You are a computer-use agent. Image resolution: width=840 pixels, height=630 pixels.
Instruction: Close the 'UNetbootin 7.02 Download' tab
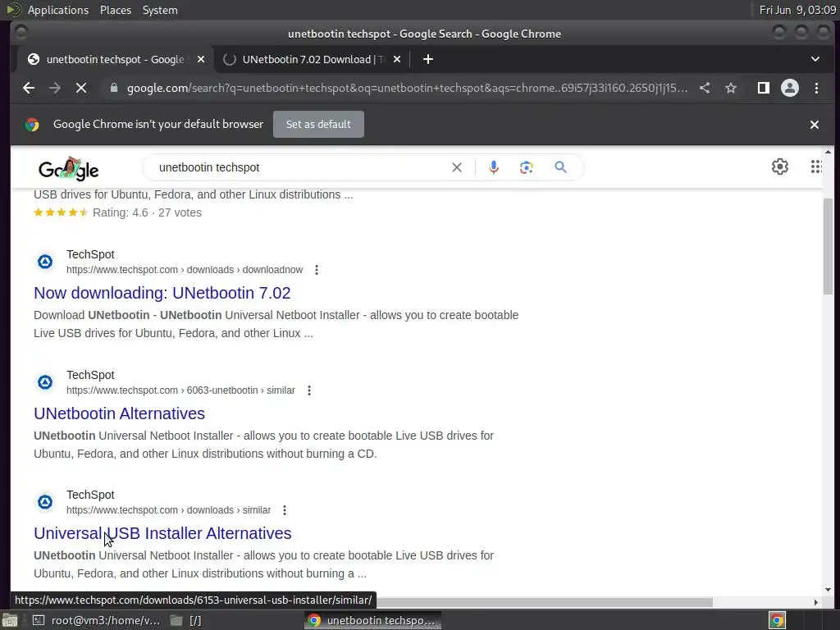(397, 59)
